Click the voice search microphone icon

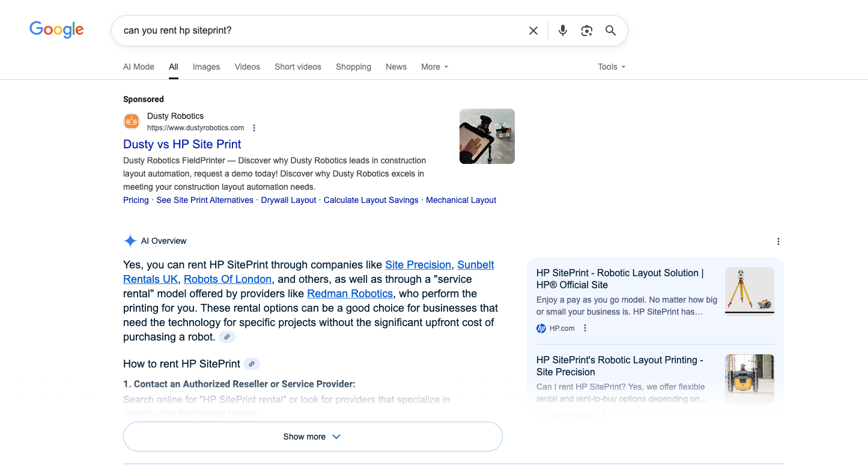click(x=562, y=30)
